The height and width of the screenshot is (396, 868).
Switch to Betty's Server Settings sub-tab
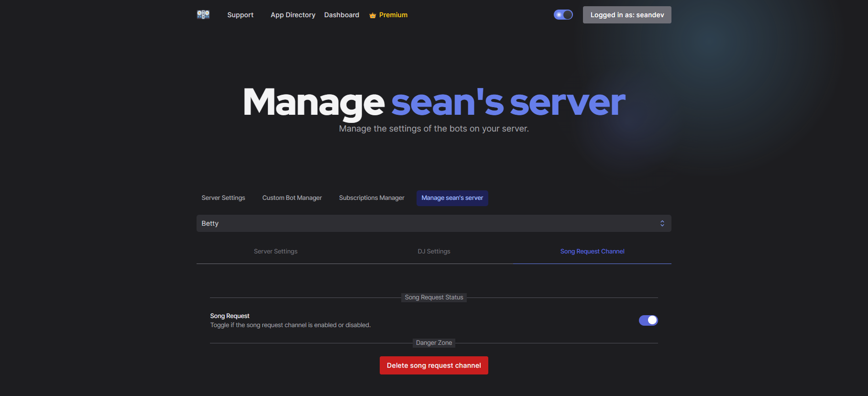coord(275,252)
